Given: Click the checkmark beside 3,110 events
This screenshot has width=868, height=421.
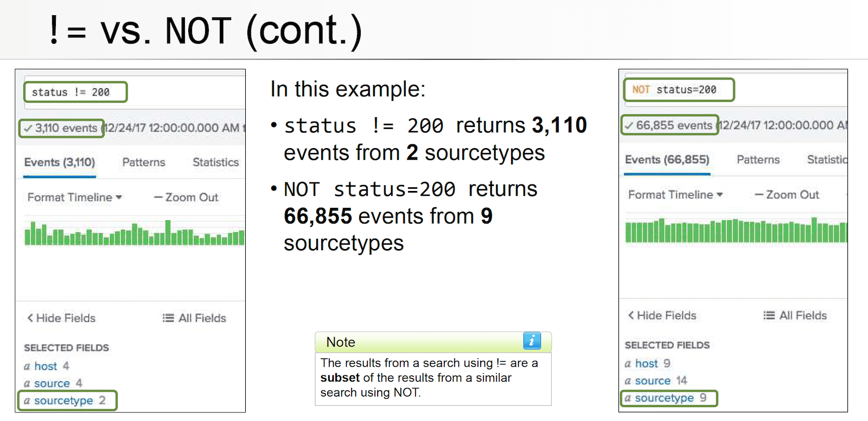Looking at the screenshot, I should 28,129.
